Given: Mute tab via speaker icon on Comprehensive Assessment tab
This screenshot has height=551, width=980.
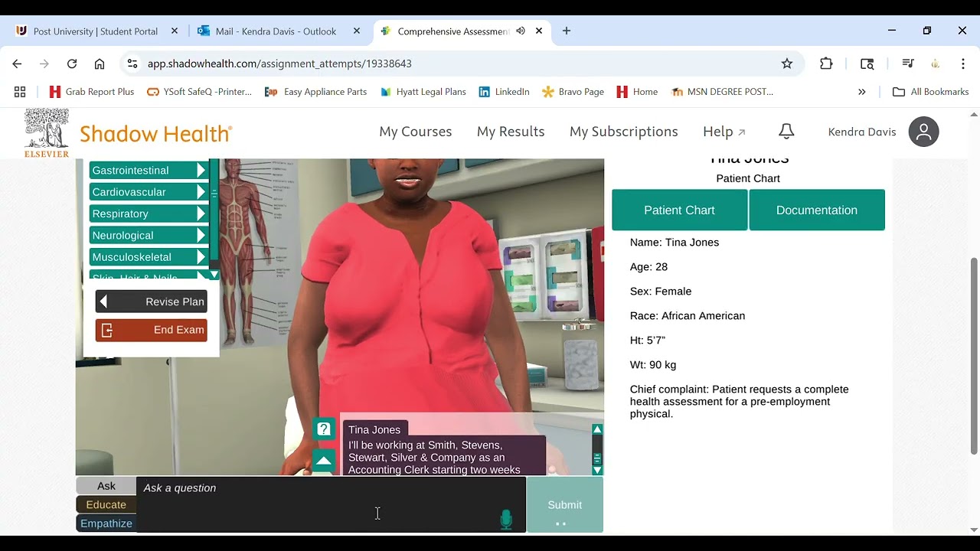Looking at the screenshot, I should pos(521,31).
